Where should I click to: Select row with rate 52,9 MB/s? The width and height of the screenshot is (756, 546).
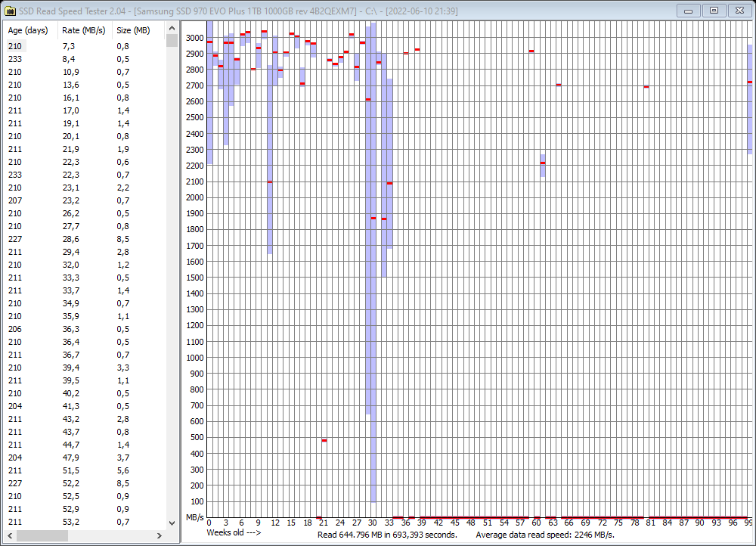85,510
